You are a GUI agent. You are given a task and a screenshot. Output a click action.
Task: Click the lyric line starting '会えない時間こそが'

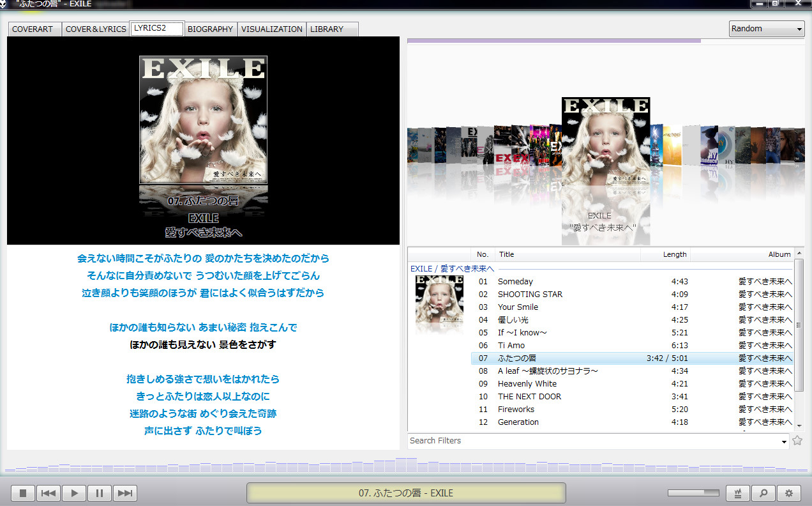(x=203, y=259)
